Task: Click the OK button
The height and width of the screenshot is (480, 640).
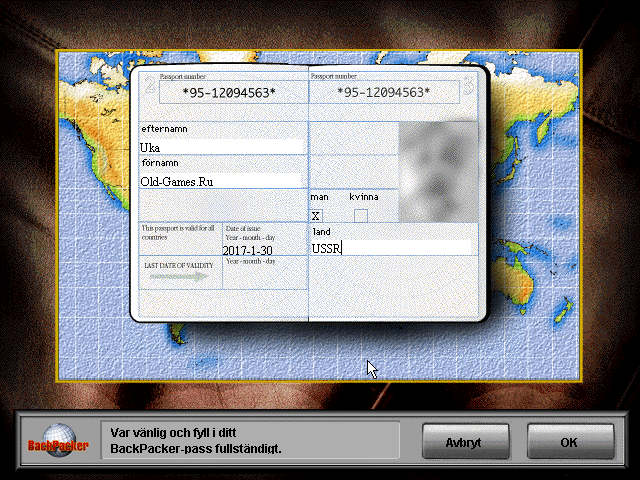Action: [x=571, y=442]
